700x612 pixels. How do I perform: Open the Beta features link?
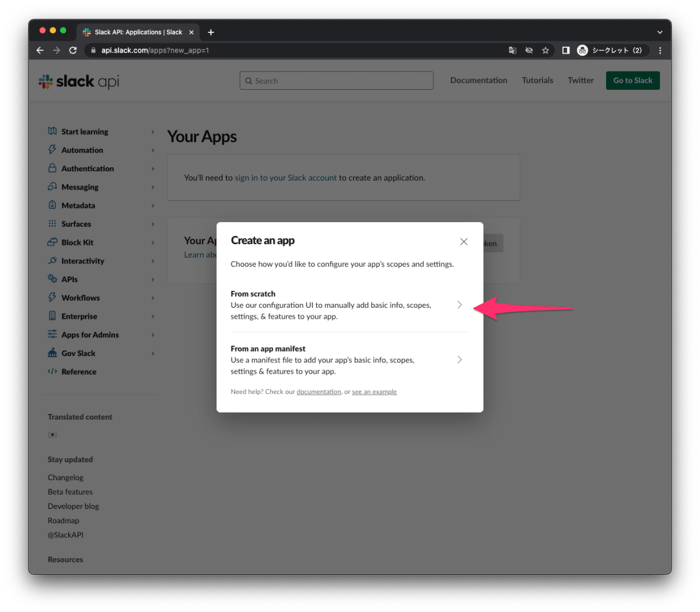(x=70, y=492)
